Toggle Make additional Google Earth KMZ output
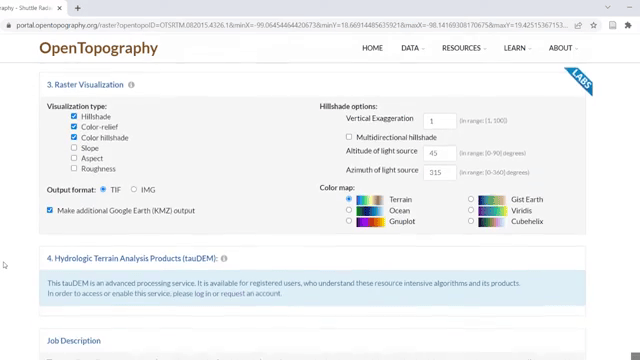This screenshot has width=640, height=360. (x=50, y=210)
